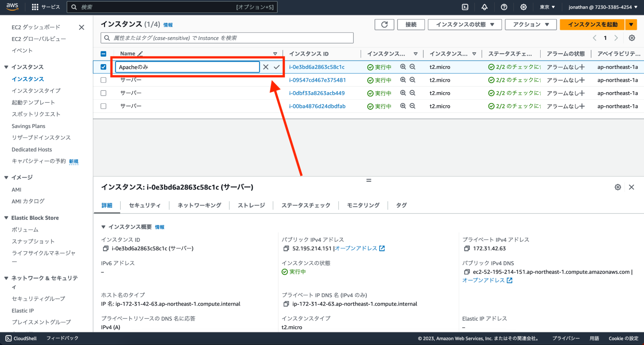The height and width of the screenshot is (345, 644).
Task: Refresh the instances list
Action: [384, 24]
